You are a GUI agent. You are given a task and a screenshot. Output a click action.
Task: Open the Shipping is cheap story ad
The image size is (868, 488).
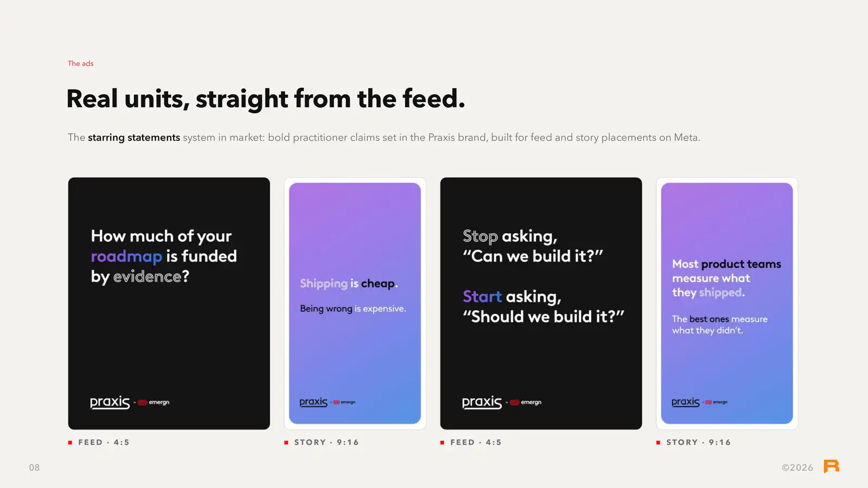[355, 304]
